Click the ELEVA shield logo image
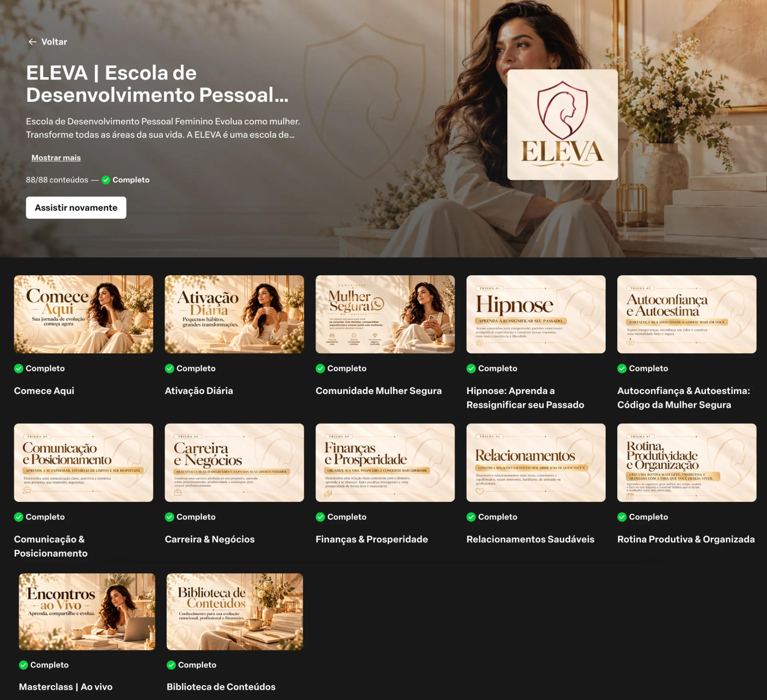The height and width of the screenshot is (700, 767). (x=562, y=125)
